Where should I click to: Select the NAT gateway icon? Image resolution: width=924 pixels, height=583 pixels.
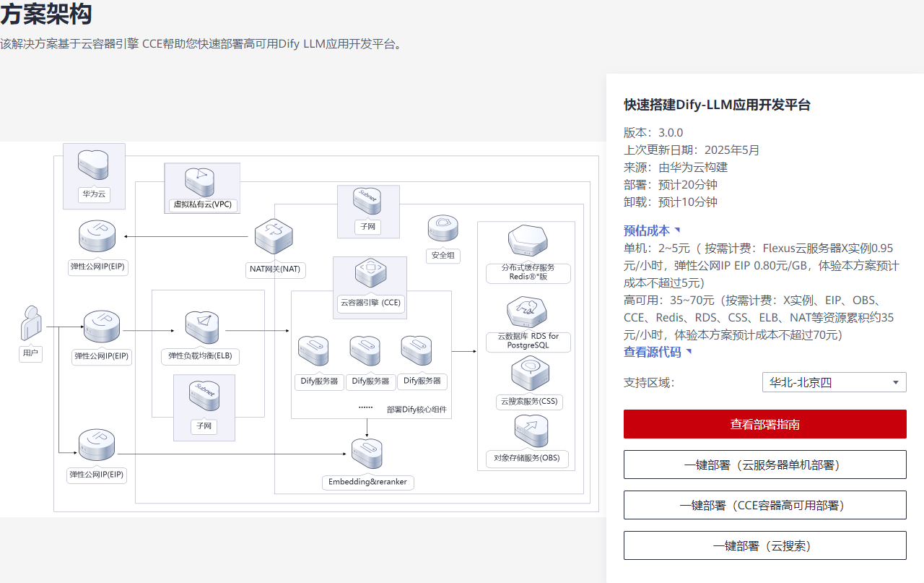click(x=274, y=237)
